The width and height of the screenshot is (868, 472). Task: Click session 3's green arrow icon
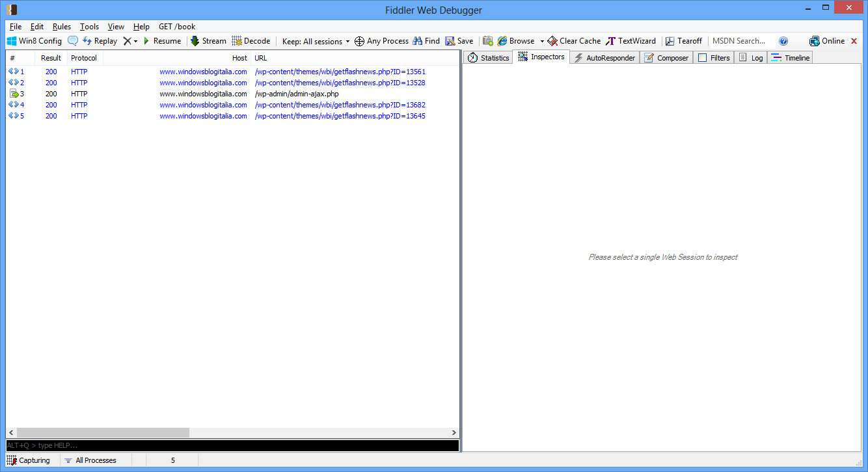14,94
